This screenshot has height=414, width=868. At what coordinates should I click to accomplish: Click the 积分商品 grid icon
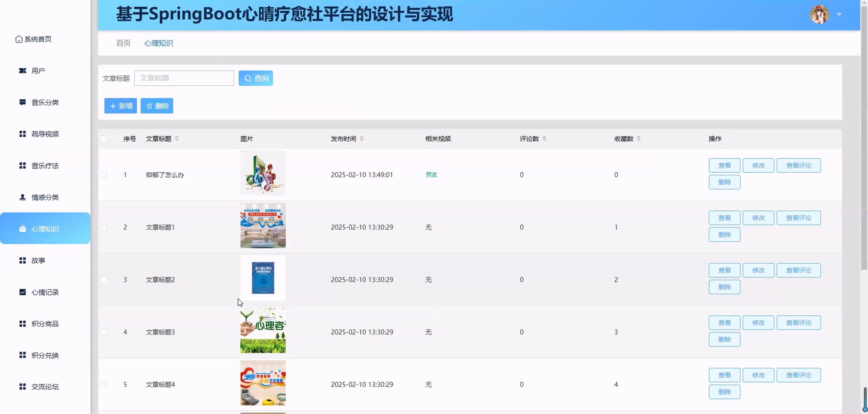point(23,324)
